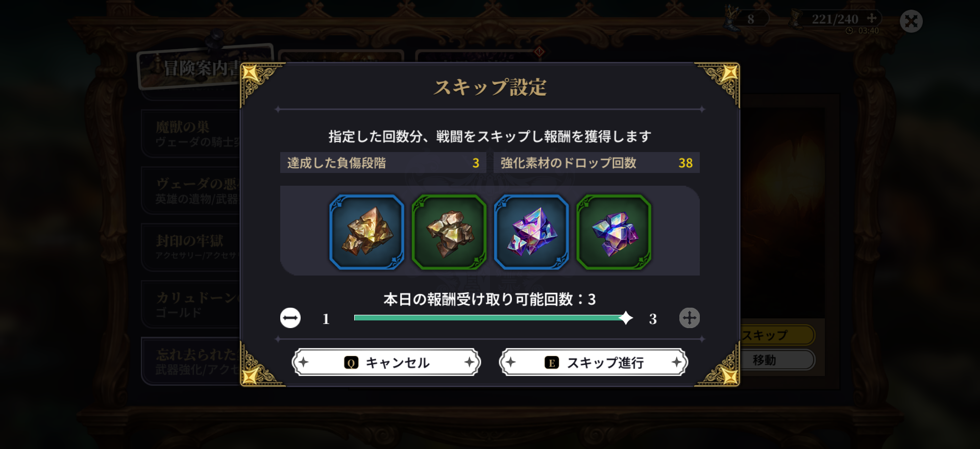Click the 移動 move button
The height and width of the screenshot is (449, 980).
[x=777, y=360]
